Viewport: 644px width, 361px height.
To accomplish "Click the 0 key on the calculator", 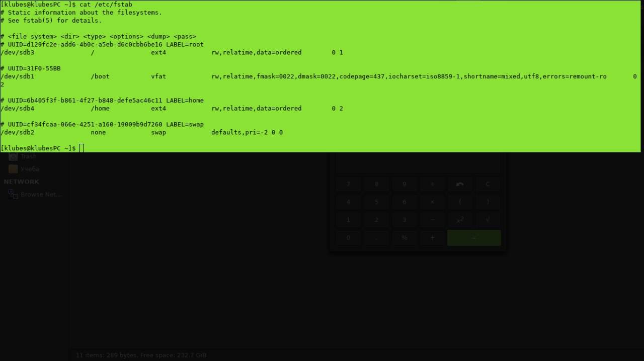I will point(348,238).
